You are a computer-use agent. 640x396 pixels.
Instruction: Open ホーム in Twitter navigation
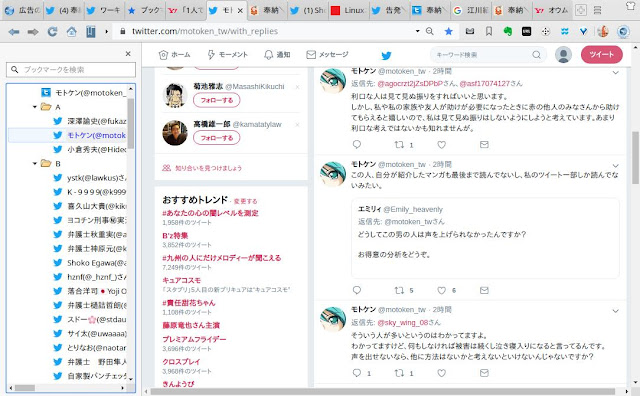tap(175, 55)
